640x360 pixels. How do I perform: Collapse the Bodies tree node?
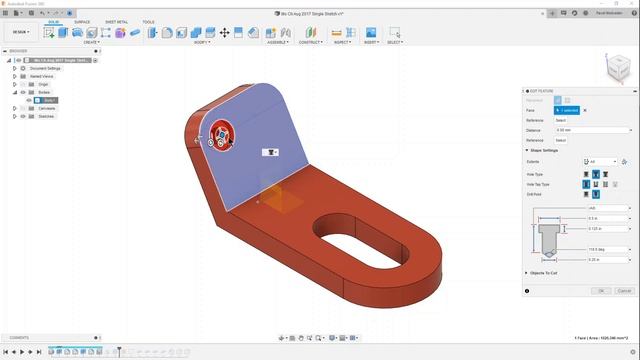pos(15,92)
